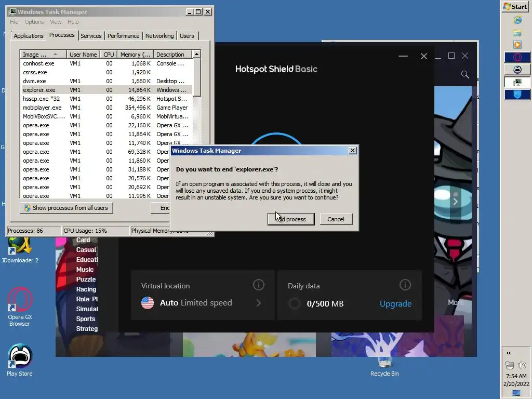Image resolution: width=532 pixels, height=399 pixels.
Task: Launch Windows Media Player from taskbar
Action: pos(517,45)
